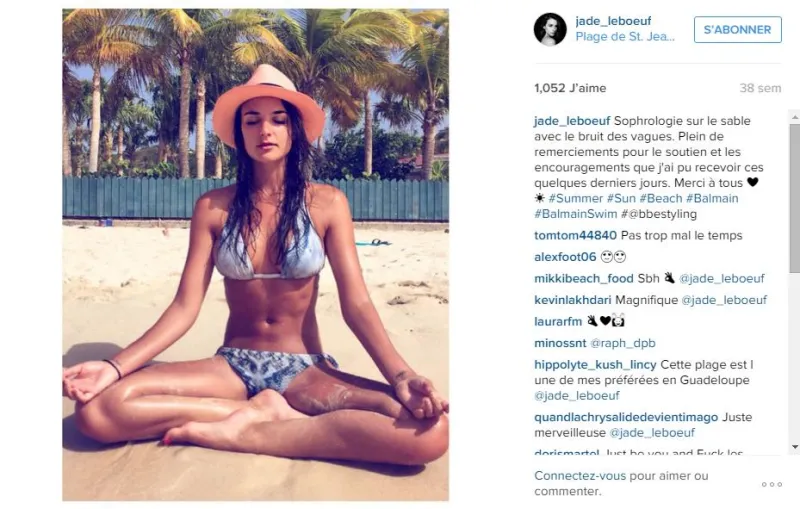The image size is (800, 509).
Task: Open the jade_leboeuf profile avatar
Action: pos(550,30)
